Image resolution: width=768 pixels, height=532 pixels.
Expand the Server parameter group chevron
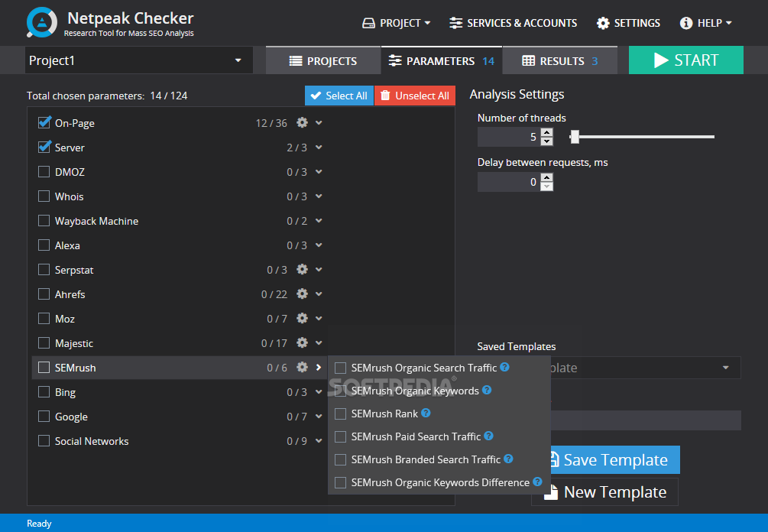coord(319,147)
